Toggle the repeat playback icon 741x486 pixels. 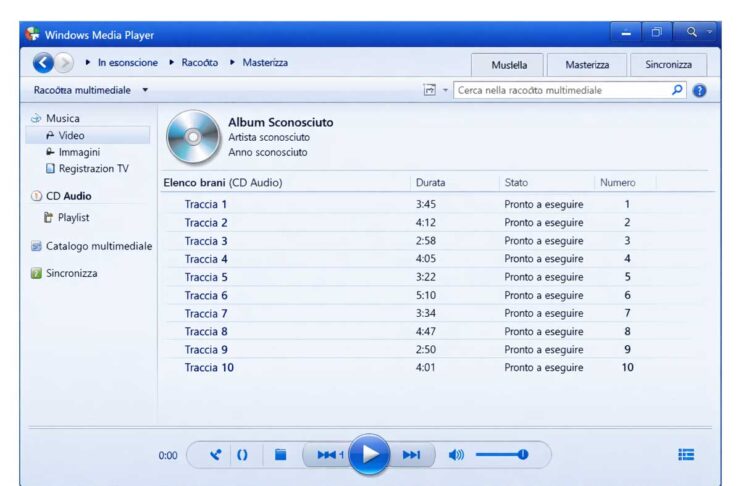(242, 455)
